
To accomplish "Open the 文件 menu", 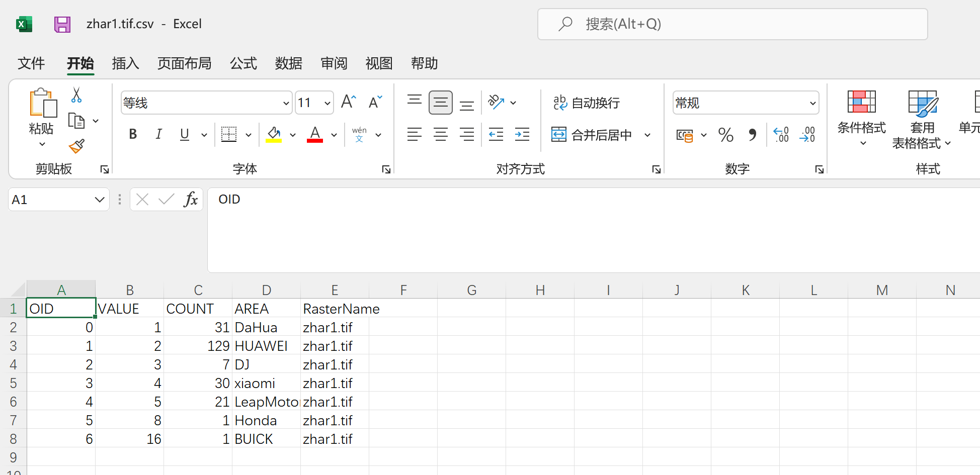I will [31, 63].
